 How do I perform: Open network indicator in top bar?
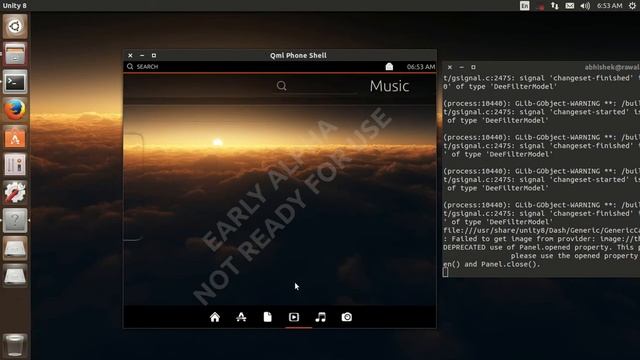point(555,6)
